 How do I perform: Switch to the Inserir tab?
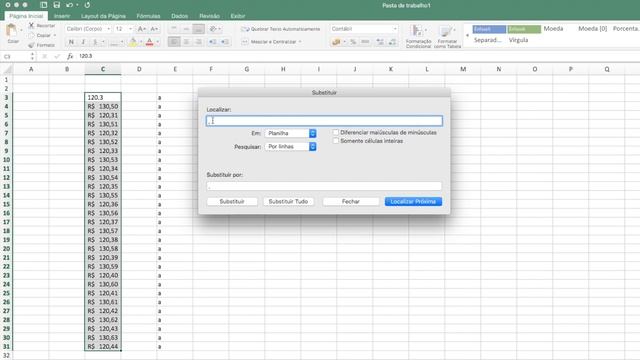point(62,16)
